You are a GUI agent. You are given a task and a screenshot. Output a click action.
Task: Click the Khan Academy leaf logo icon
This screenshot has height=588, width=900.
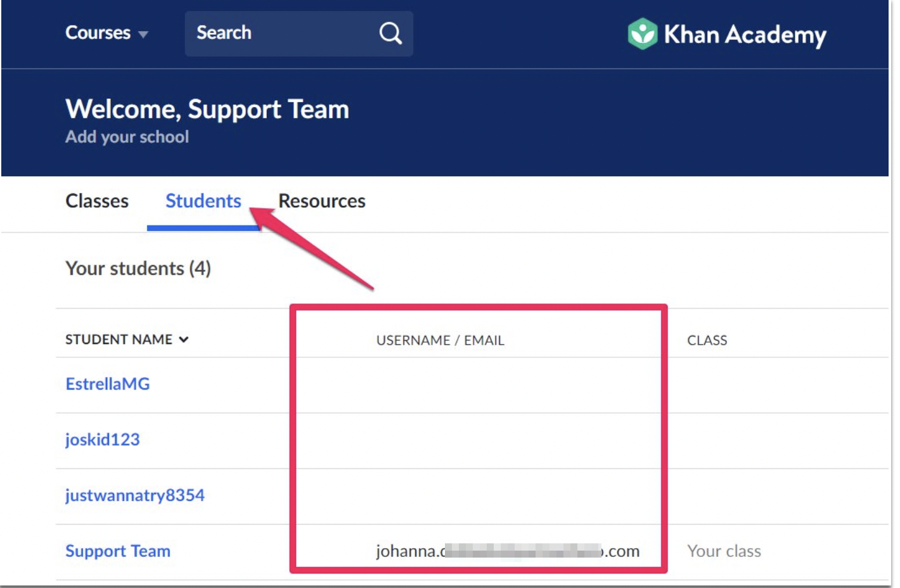click(x=642, y=34)
